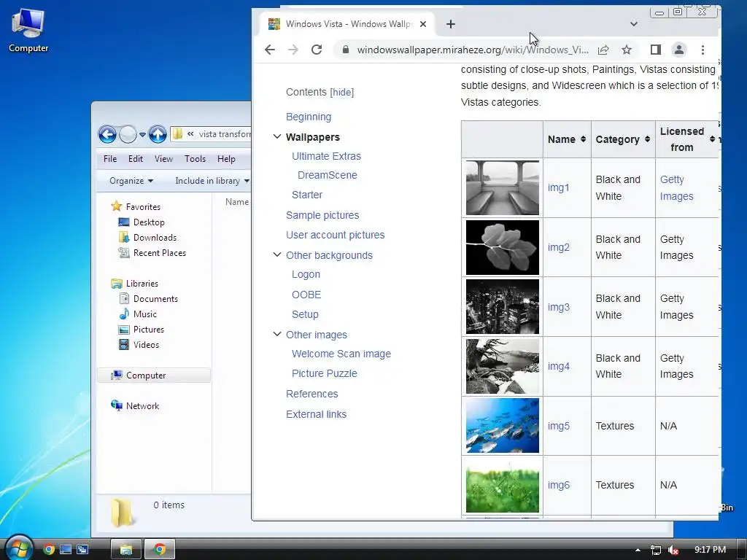Select the Windows Vista wallpaper tab
This screenshot has width=747, height=560.
tap(348, 24)
